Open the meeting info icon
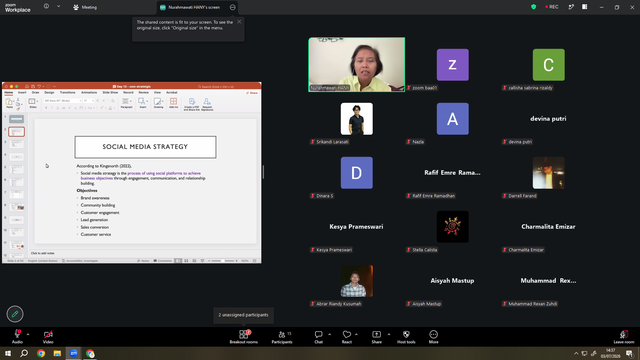The height and width of the screenshot is (360, 640). click(x=47, y=7)
